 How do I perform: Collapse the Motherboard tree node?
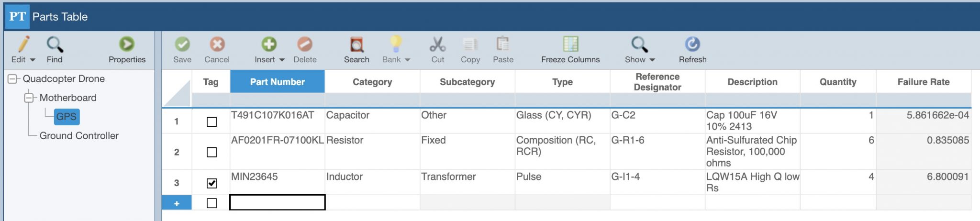29,98
